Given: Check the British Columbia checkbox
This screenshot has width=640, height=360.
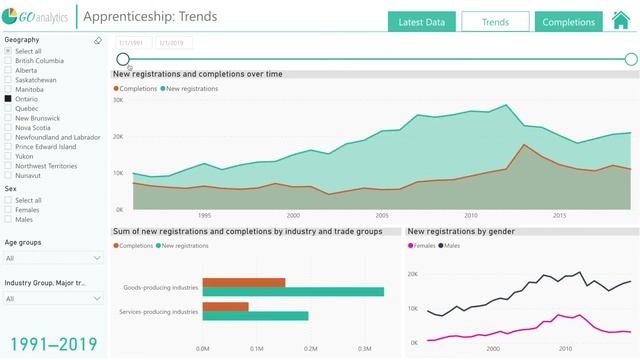Looking at the screenshot, I should [x=8, y=60].
